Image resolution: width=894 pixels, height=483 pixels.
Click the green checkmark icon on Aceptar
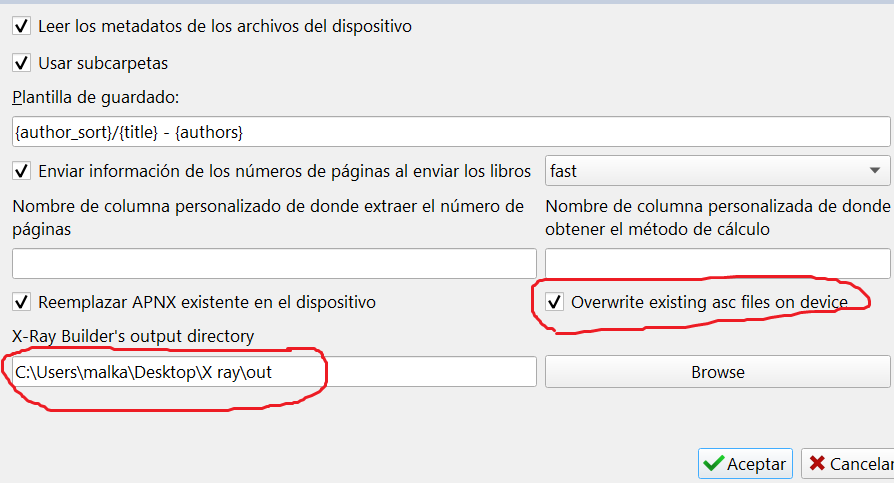pyautogui.click(x=713, y=464)
